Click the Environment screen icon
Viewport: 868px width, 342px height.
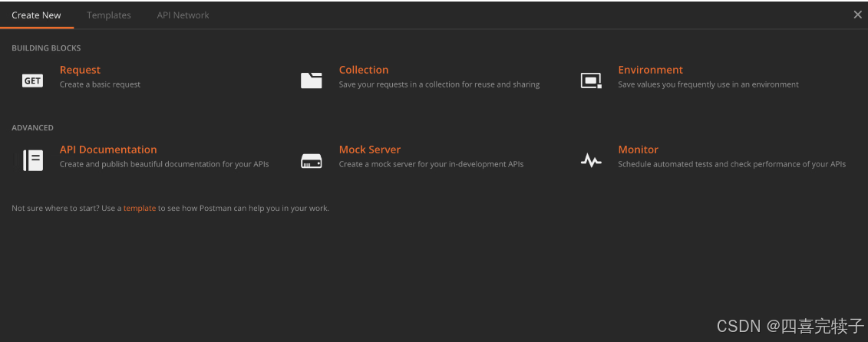point(591,81)
